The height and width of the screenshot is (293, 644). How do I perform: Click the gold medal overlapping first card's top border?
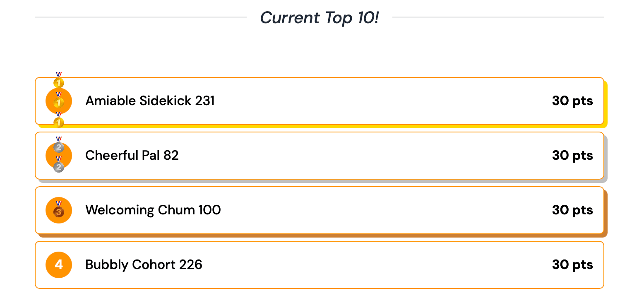point(59,80)
